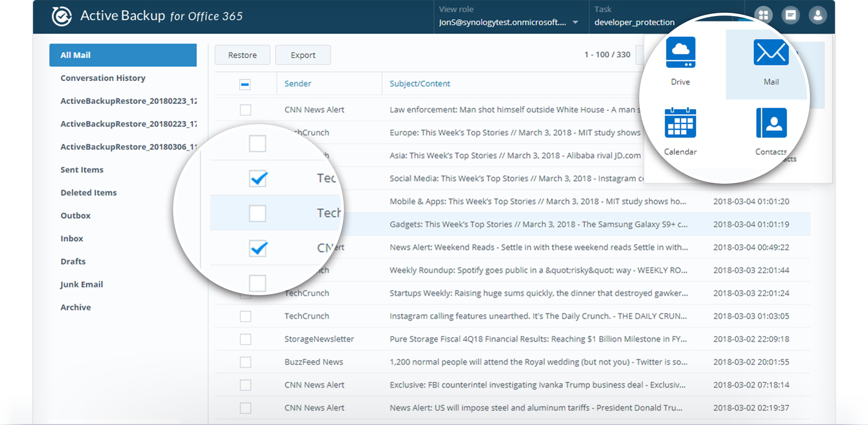
Task: Open the messages notification icon
Action: (x=791, y=15)
